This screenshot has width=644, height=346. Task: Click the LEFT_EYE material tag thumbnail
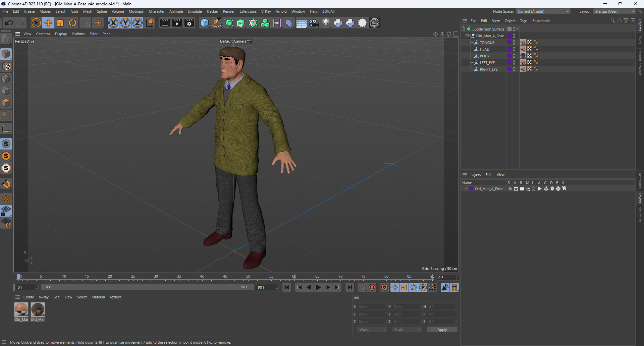point(523,62)
